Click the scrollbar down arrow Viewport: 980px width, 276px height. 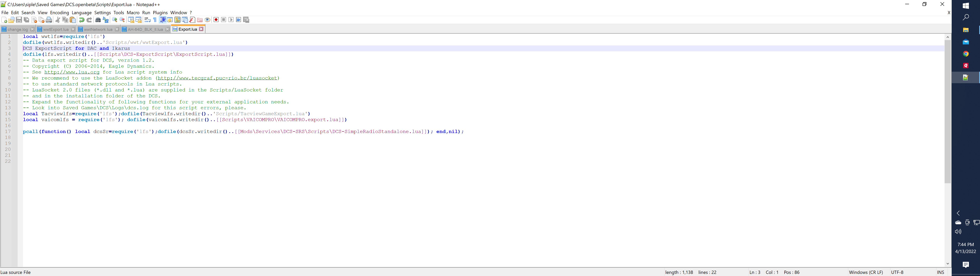pyautogui.click(x=948, y=263)
